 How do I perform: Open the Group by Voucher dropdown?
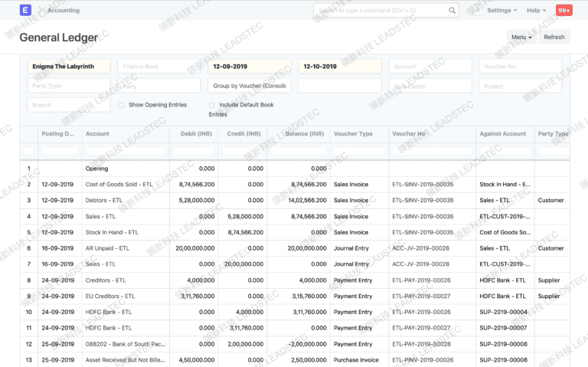pyautogui.click(x=250, y=86)
